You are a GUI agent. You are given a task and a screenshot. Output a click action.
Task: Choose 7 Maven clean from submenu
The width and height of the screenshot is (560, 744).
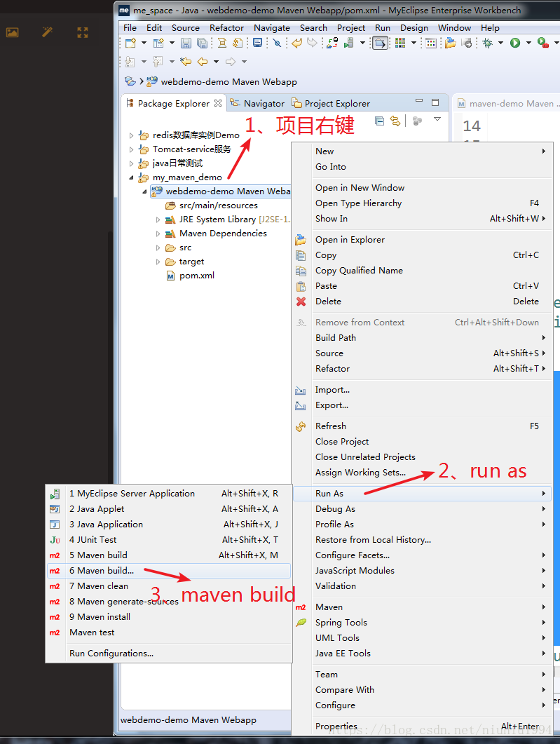[x=169, y=586]
